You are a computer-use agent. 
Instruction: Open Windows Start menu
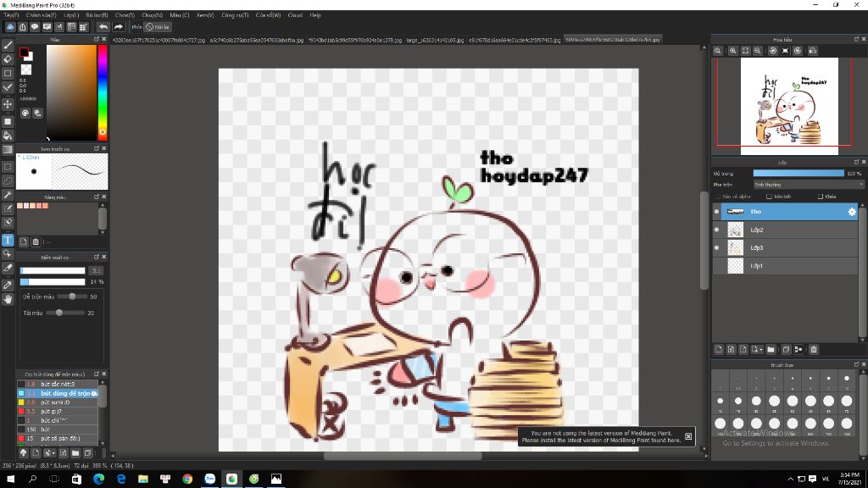pos(10,479)
